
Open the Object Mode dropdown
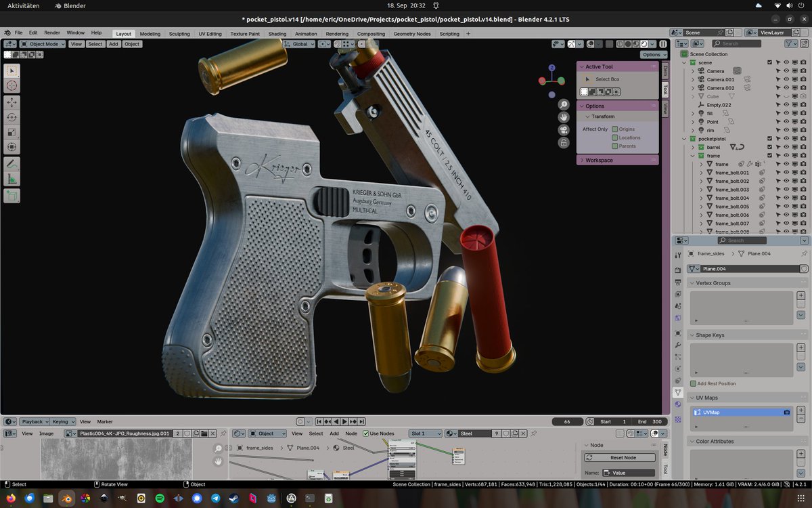[43, 44]
